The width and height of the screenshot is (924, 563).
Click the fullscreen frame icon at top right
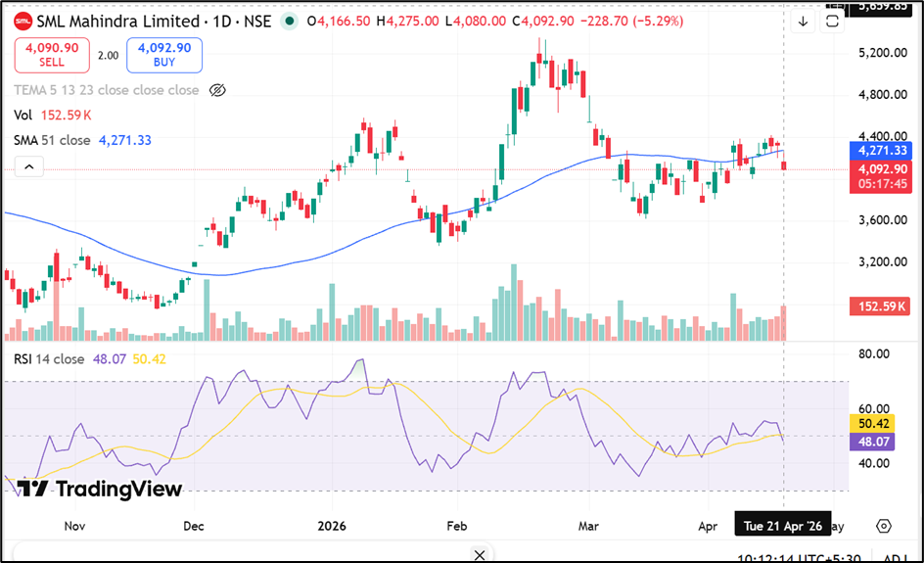pos(833,21)
